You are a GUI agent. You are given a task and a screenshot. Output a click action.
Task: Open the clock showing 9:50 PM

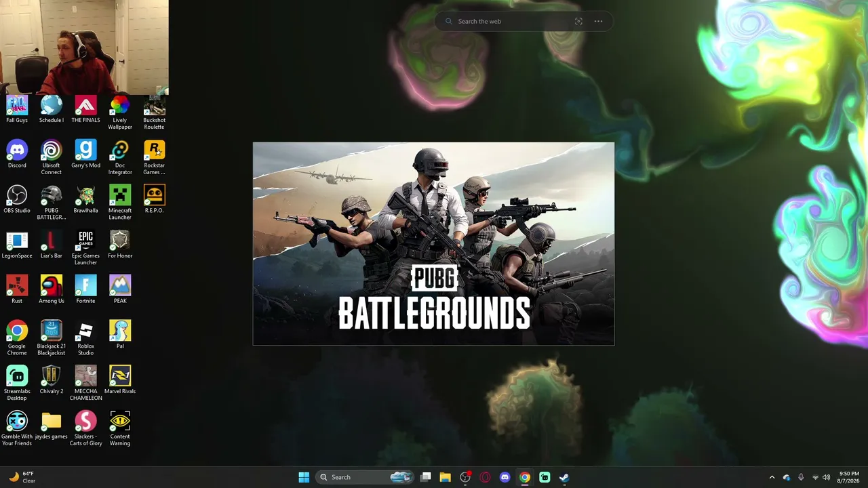click(849, 477)
